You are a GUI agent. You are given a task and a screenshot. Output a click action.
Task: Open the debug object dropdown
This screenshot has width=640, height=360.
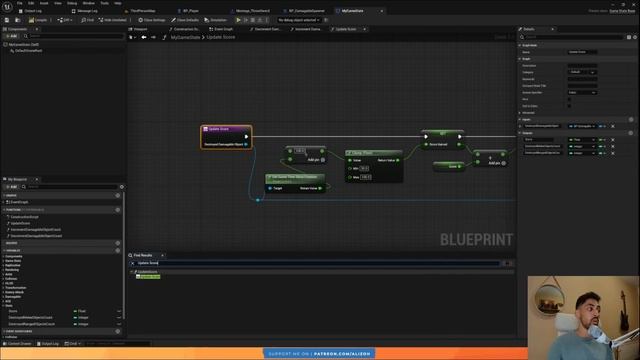coord(299,20)
